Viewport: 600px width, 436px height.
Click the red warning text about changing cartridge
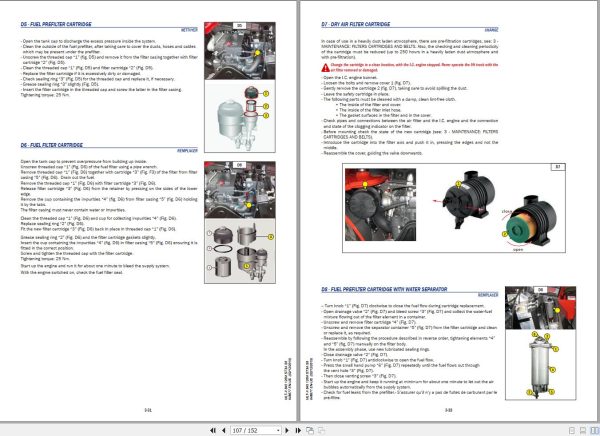[414, 67]
